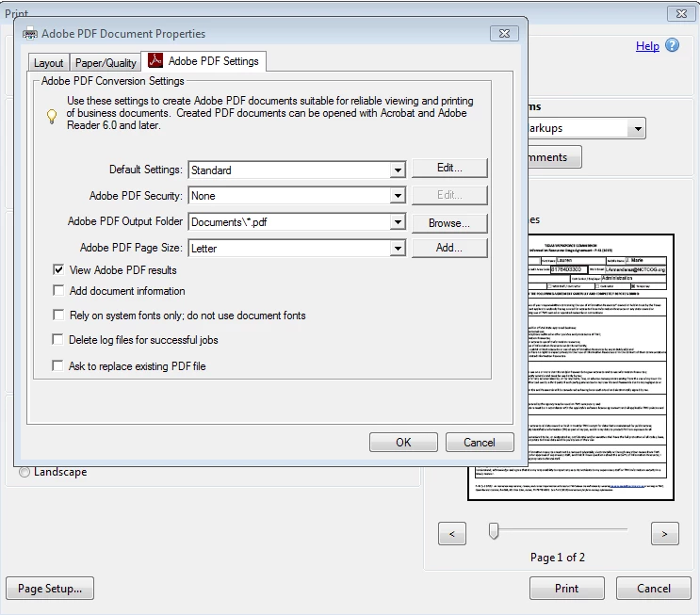The image size is (700, 615).
Task: Expand Adobe PDF Output Folder dropdown
Action: pyautogui.click(x=398, y=222)
